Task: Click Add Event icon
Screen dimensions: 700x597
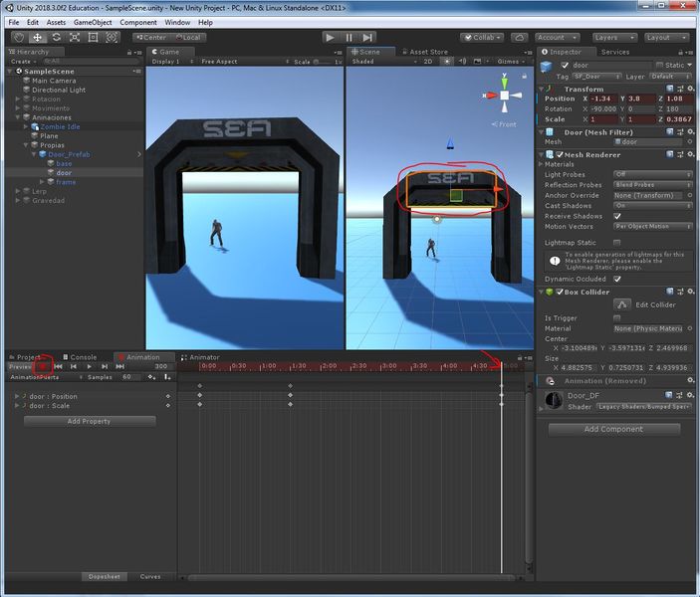Action: (167, 377)
